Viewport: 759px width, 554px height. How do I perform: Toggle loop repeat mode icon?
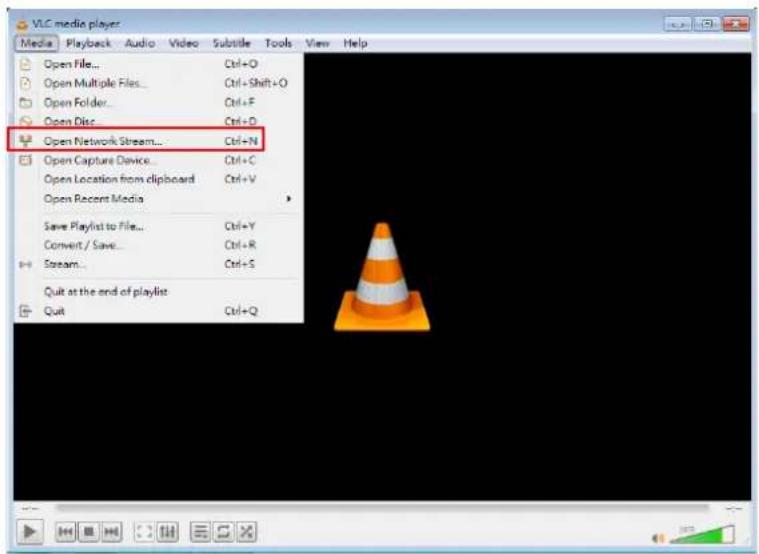(x=223, y=532)
